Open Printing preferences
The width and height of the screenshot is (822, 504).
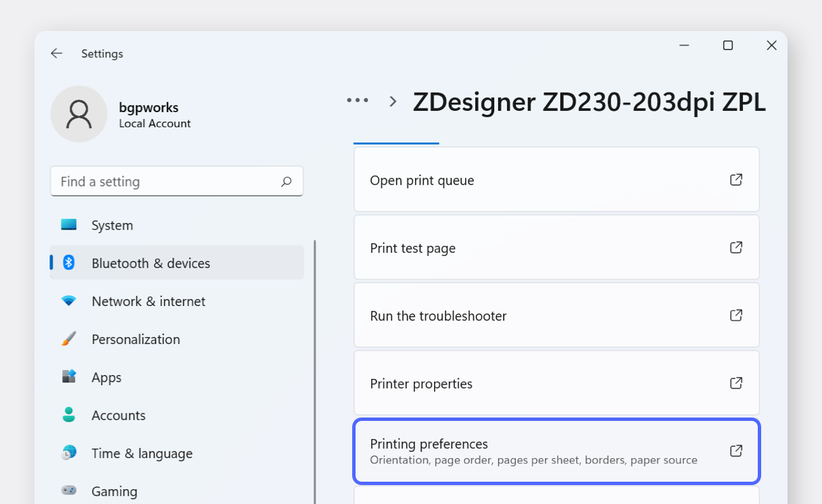click(x=556, y=451)
